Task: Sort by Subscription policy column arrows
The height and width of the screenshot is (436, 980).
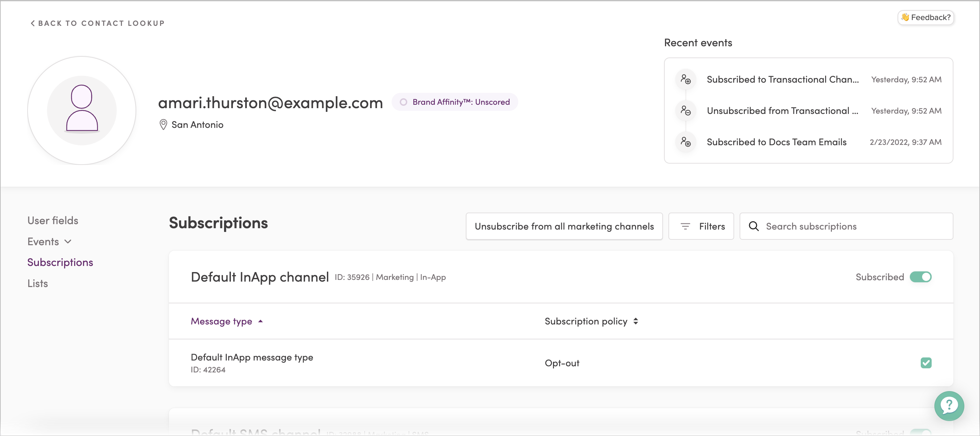Action: (636, 321)
